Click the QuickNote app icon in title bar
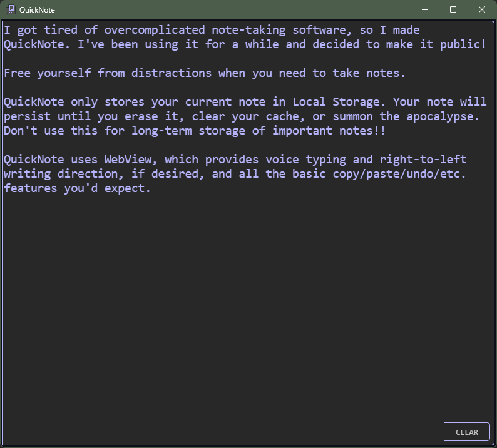This screenshot has width=497, height=448. coord(11,9)
